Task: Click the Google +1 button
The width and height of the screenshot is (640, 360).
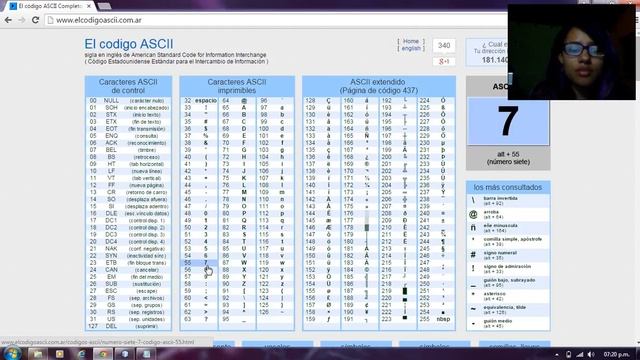Action: click(444, 61)
